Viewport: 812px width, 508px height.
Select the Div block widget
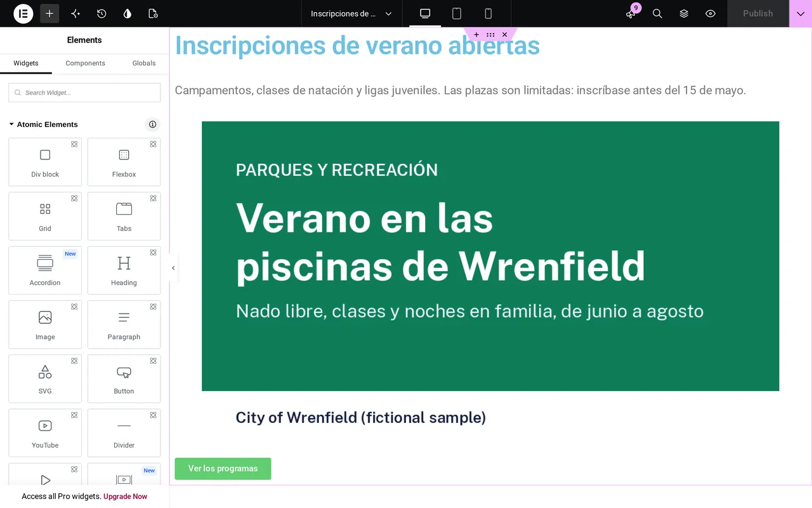[45, 162]
